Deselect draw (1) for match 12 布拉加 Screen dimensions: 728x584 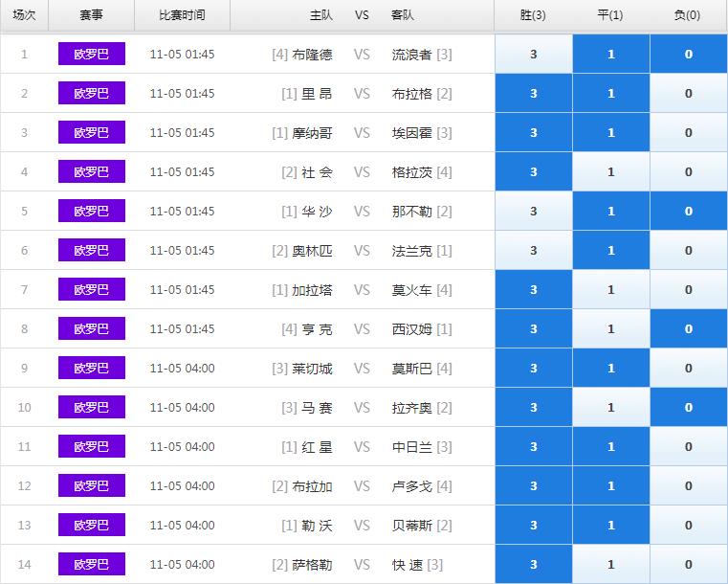pos(611,486)
